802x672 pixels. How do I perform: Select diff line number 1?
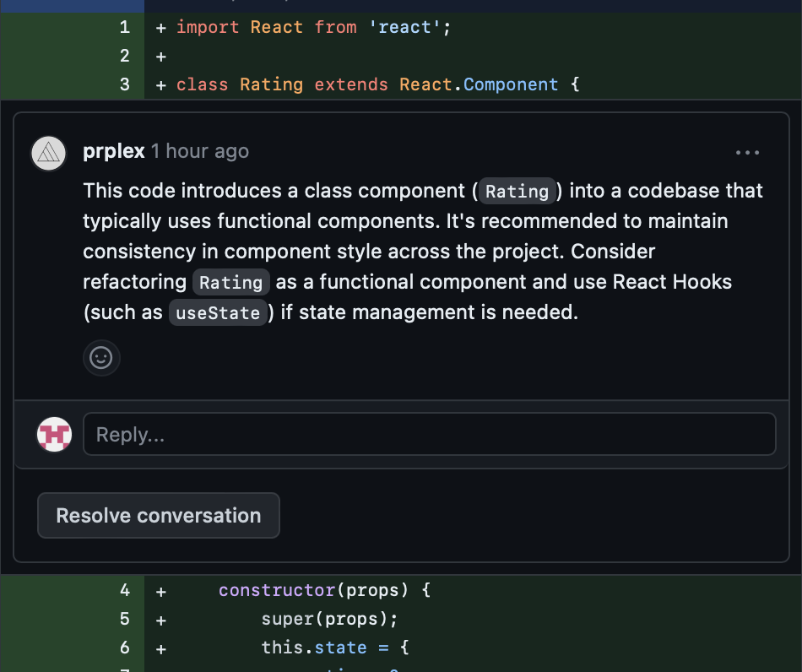(x=125, y=27)
